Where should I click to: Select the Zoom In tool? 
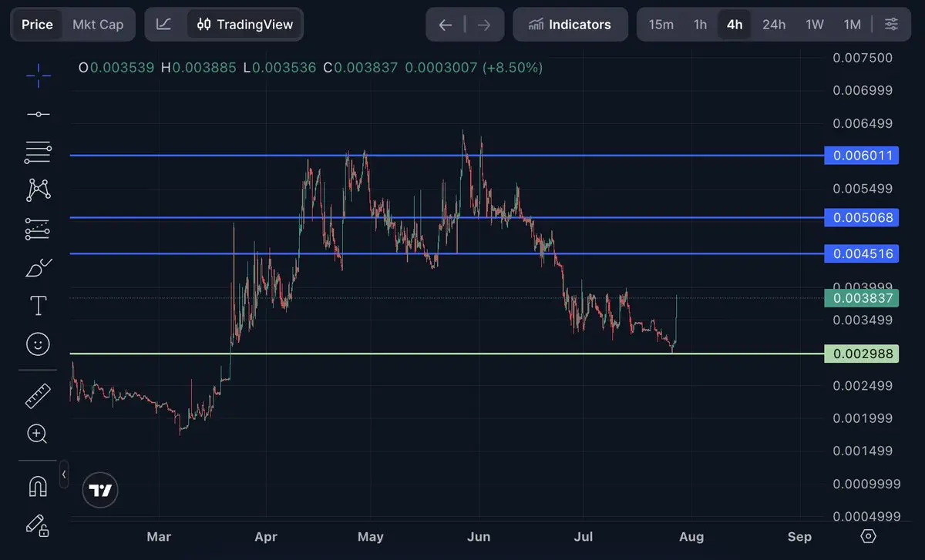point(38,434)
